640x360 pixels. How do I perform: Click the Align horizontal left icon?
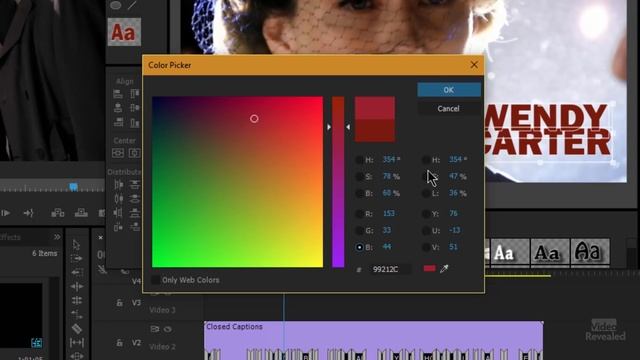tap(118, 94)
